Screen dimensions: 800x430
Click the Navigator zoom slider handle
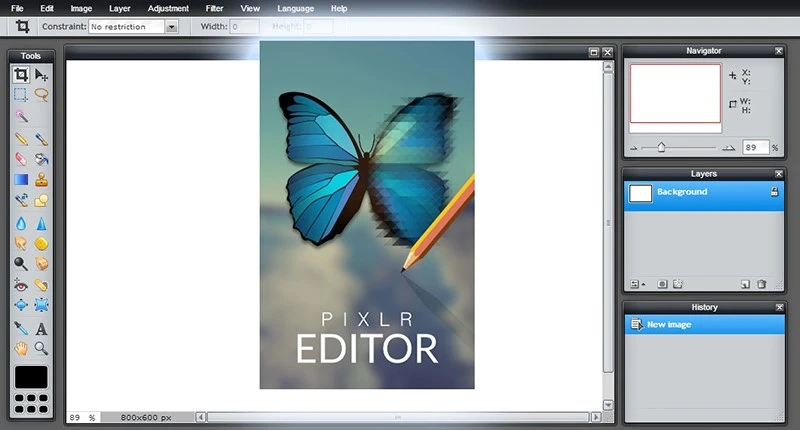click(660, 147)
